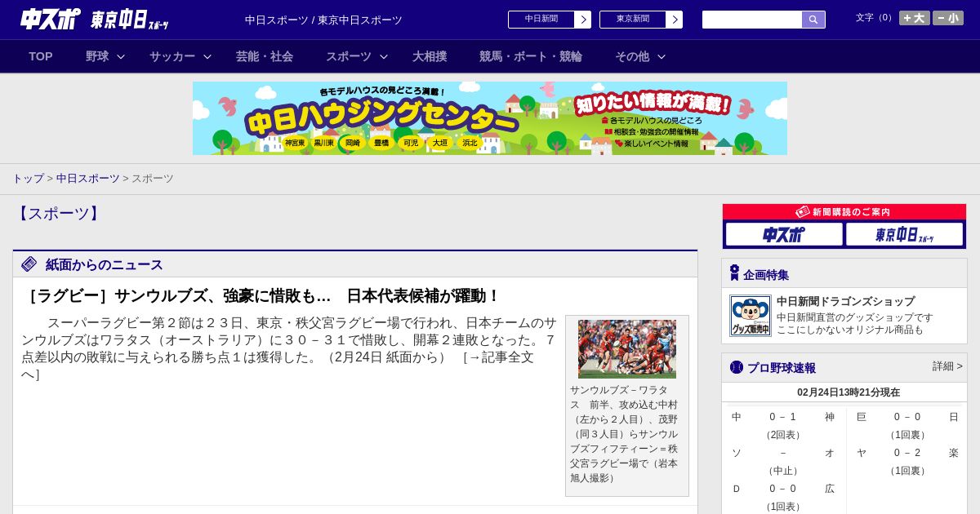Screen dimensions: 980x514
Task: Click 中日スポーツ breadcrumb link
Action: point(88,179)
